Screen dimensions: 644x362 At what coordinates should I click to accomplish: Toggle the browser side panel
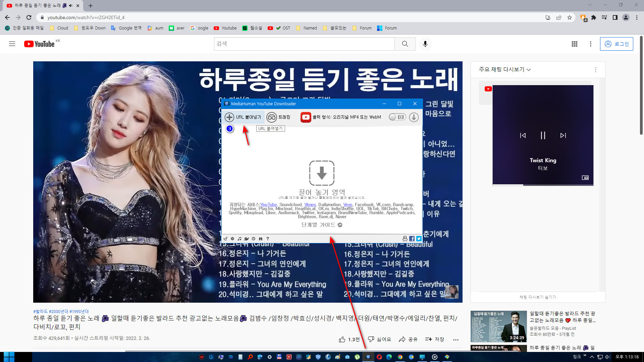click(615, 17)
